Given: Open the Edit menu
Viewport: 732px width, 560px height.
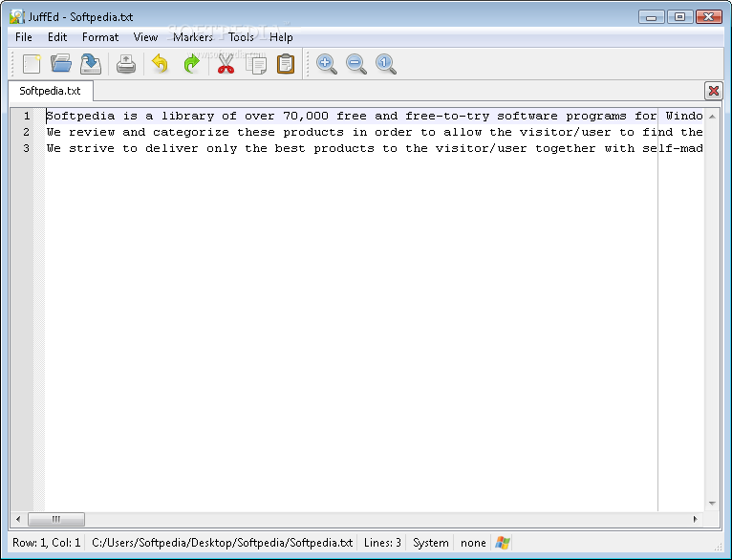Looking at the screenshot, I should [57, 37].
